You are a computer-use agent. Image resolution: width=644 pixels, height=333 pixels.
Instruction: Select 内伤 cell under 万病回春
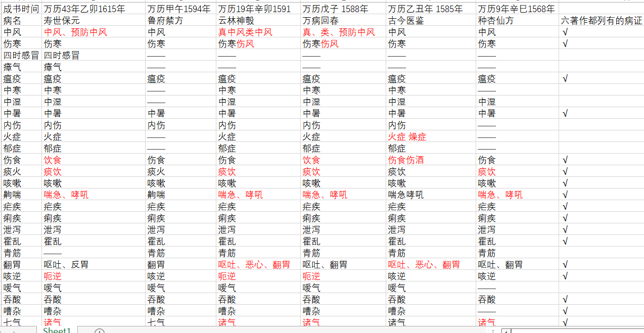[344, 125]
